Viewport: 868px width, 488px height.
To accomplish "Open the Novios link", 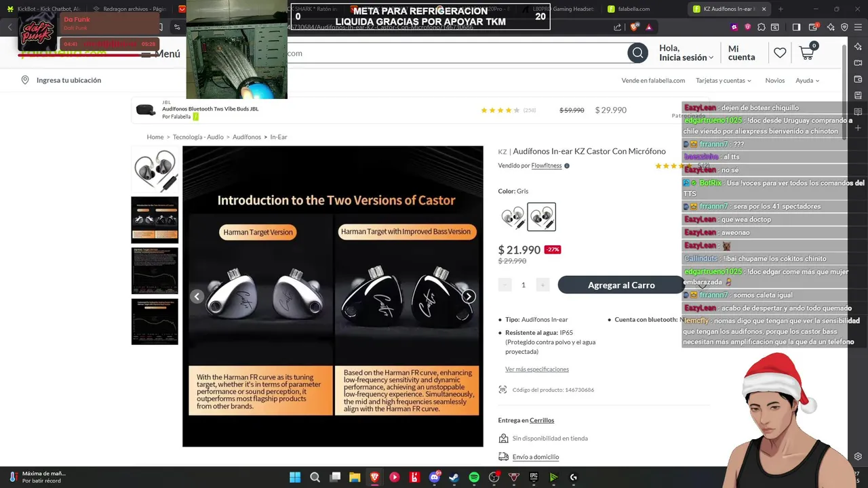I will tap(774, 80).
